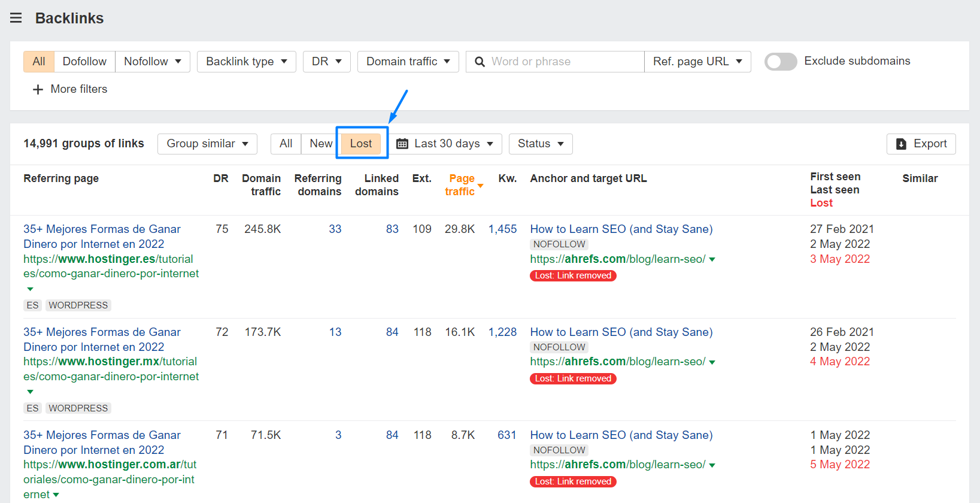
Task: Open the www.hostinger.mx URL link
Action: (111, 369)
